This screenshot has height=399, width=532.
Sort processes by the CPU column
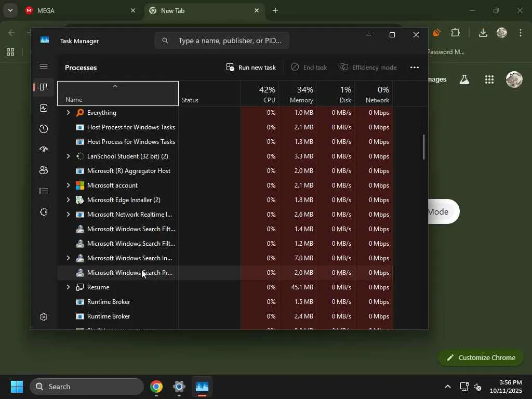pyautogui.click(x=260, y=94)
